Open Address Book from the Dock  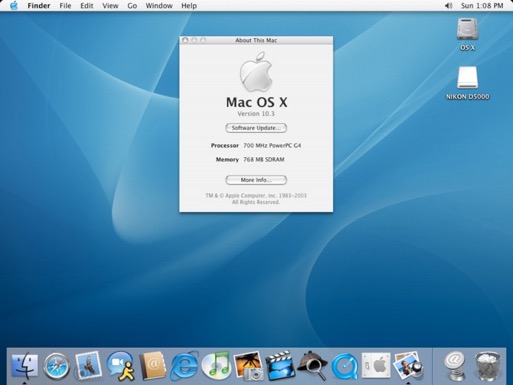coord(152,366)
